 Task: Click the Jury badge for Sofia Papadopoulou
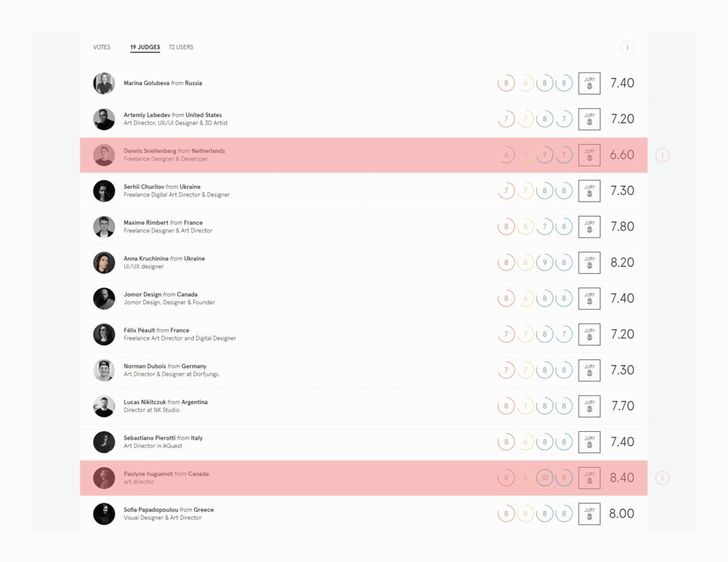coord(589,514)
